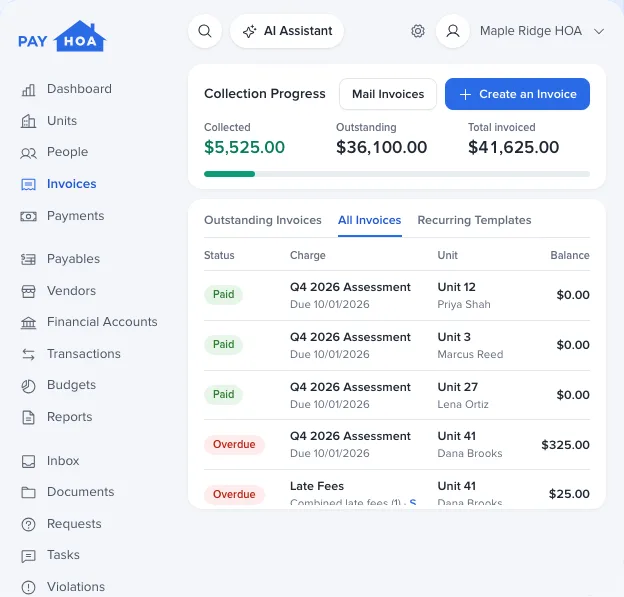Sort by Unit column header

coord(448,255)
